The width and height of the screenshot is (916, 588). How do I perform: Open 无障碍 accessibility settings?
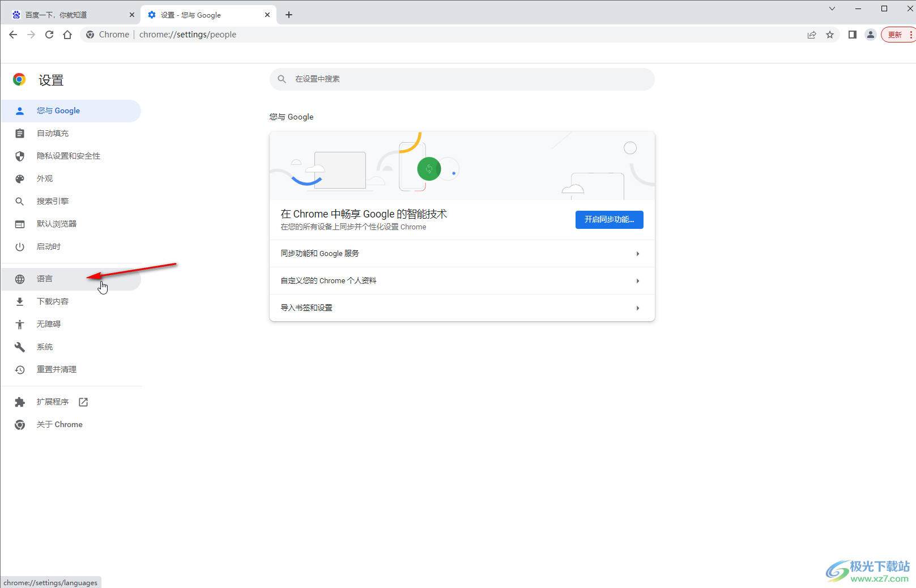(71, 325)
